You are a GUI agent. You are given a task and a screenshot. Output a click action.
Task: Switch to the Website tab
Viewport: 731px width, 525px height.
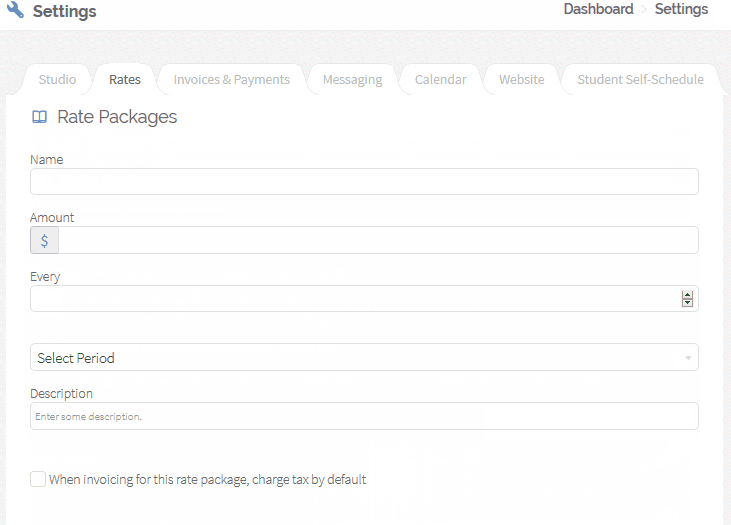[522, 80]
